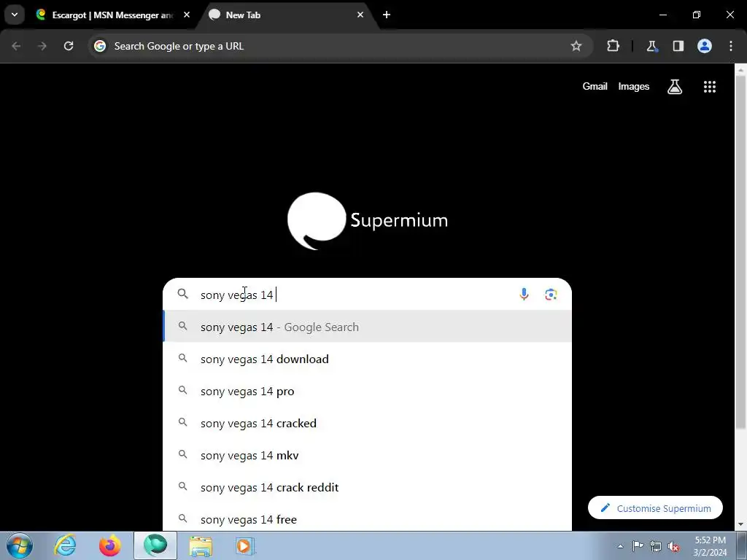Open the tab search dropdown arrow

click(x=15, y=15)
